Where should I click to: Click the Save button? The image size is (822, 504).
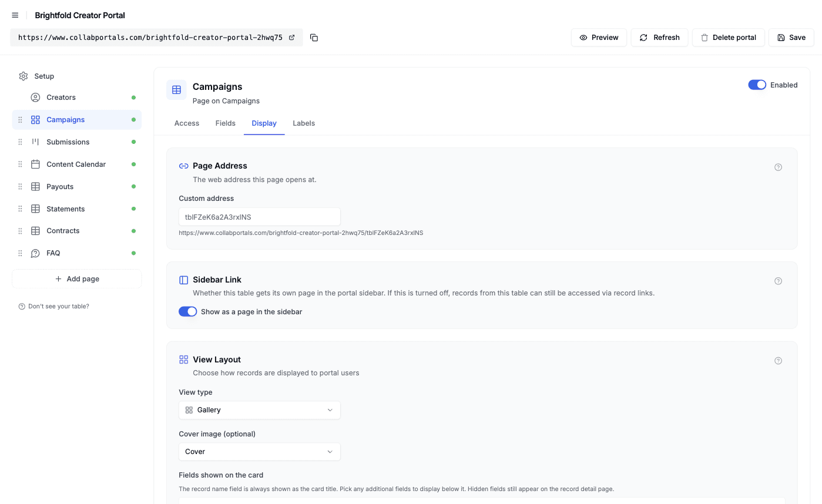point(791,38)
